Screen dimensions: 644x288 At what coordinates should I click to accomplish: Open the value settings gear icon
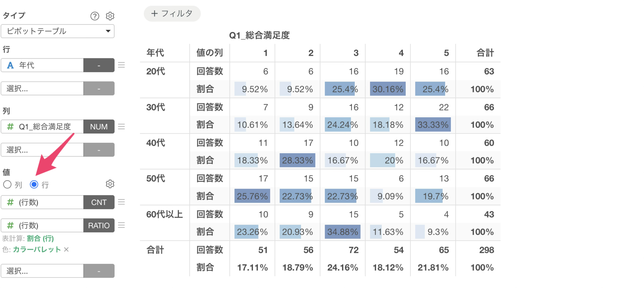(x=110, y=184)
